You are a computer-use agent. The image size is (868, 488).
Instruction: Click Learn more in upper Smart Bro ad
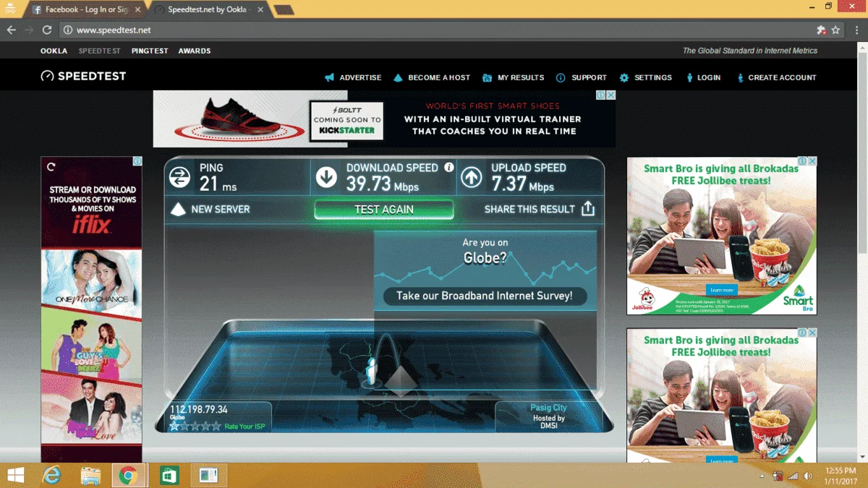click(721, 290)
